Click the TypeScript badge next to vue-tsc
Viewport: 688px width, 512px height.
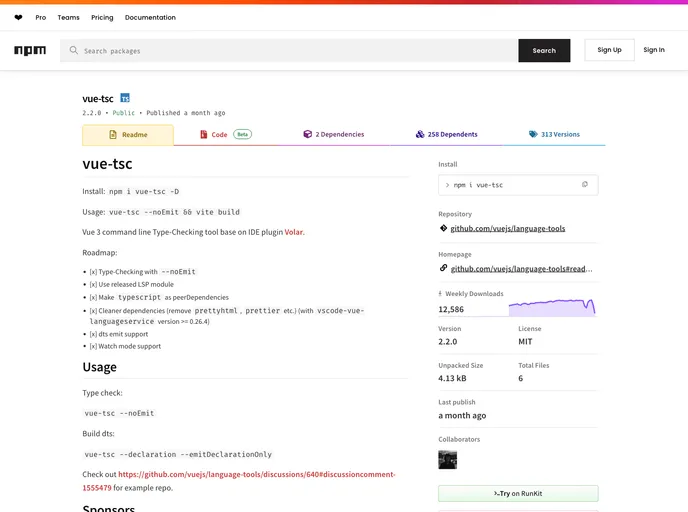[125, 98]
